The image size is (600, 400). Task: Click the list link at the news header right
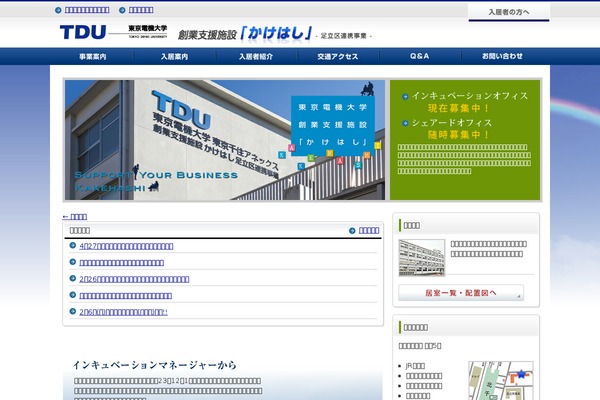click(x=369, y=230)
